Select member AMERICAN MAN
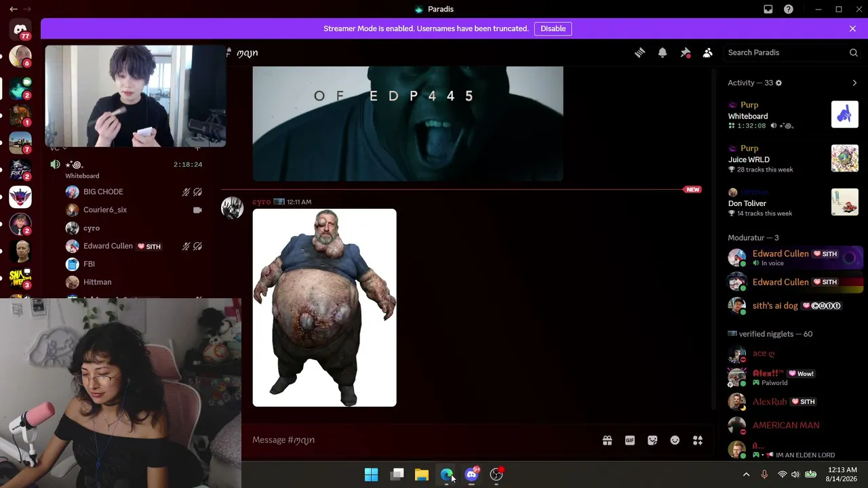 tap(793, 425)
